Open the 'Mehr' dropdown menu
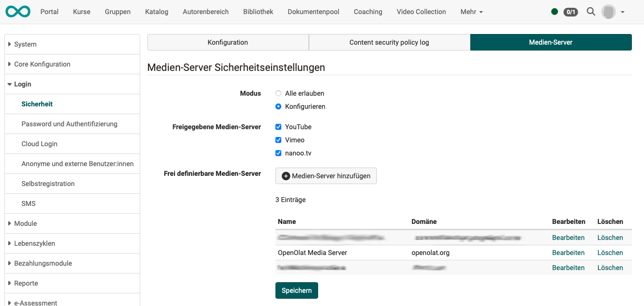Image resolution: width=644 pixels, height=306 pixels. (471, 11)
